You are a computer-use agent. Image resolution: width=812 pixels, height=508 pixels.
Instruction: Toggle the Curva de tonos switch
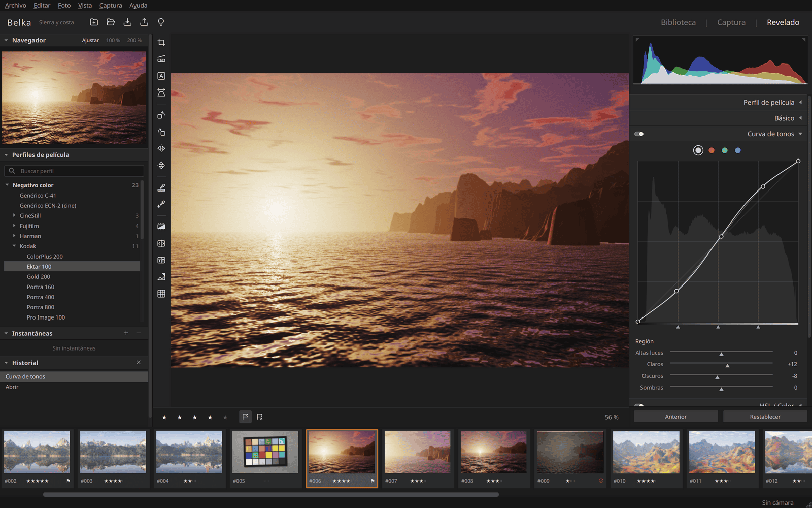pyautogui.click(x=639, y=134)
